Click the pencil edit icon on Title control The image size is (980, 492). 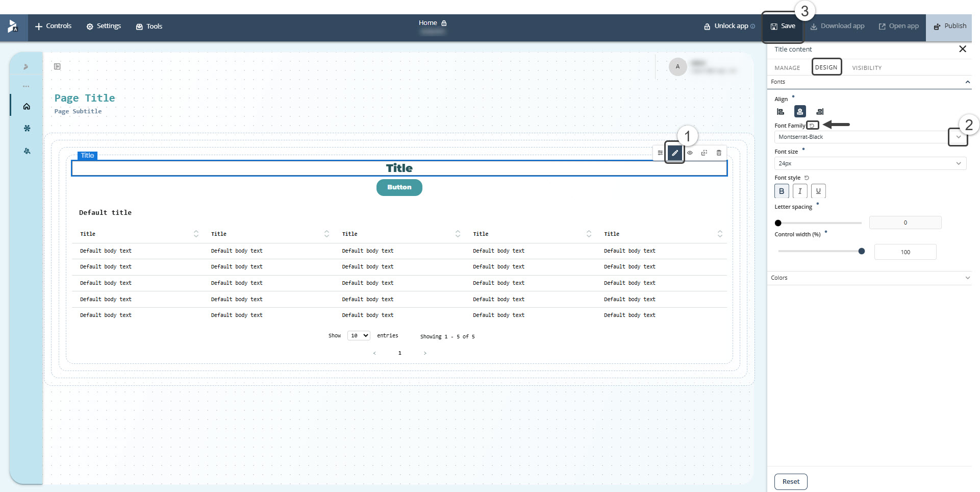[x=674, y=153]
